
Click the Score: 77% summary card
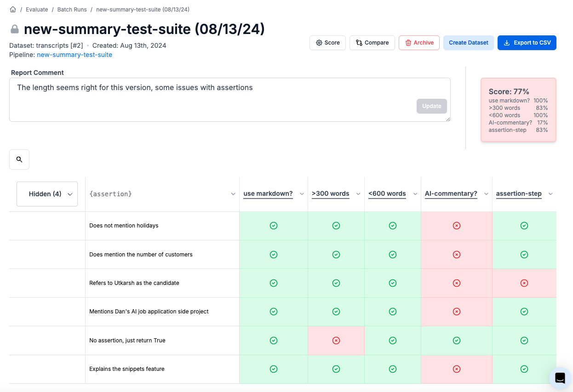pos(518,110)
